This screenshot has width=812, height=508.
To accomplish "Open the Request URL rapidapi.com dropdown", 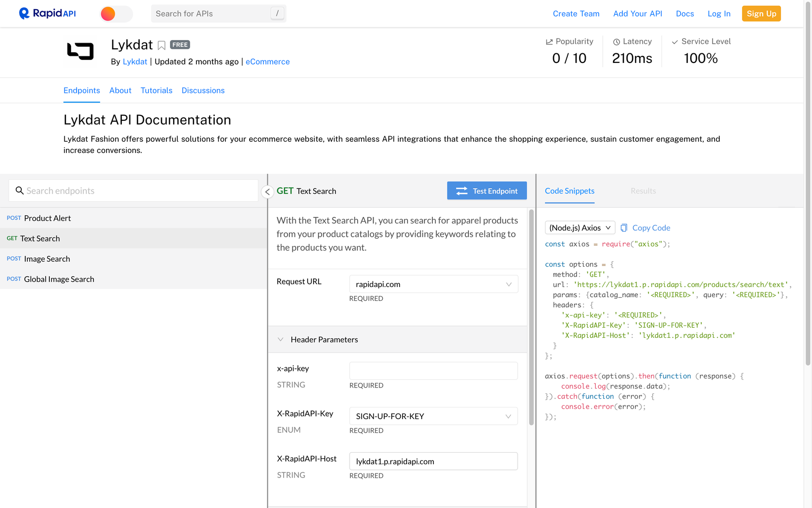I will (433, 284).
